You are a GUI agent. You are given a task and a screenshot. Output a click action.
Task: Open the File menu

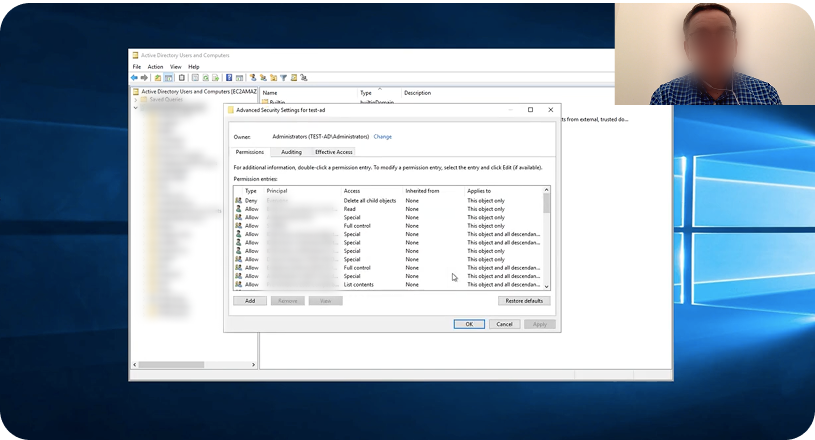(x=137, y=66)
